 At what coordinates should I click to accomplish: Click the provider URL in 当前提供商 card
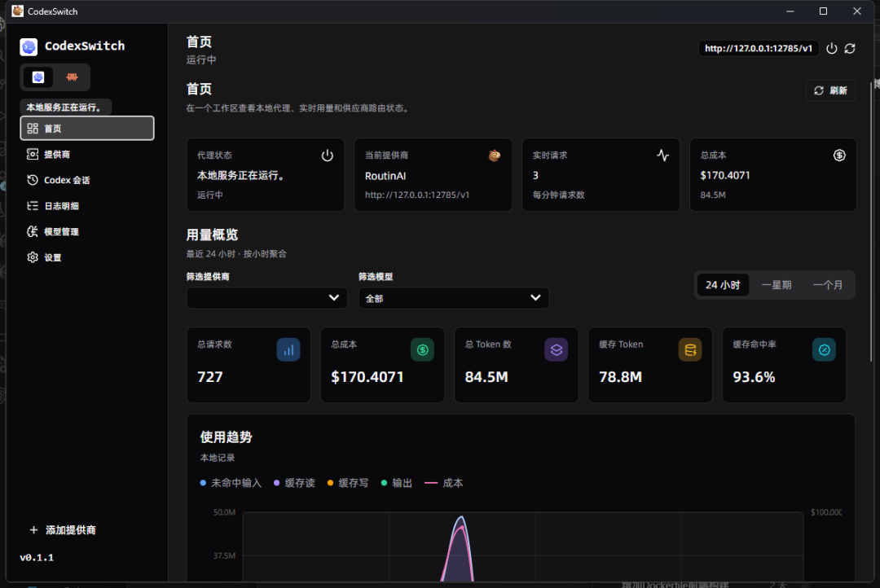(x=417, y=195)
